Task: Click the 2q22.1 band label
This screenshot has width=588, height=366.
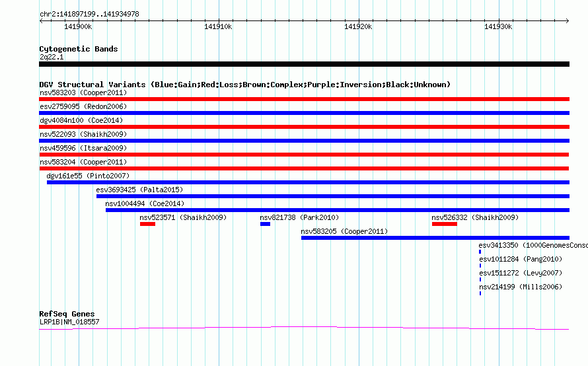Action: click(52, 57)
